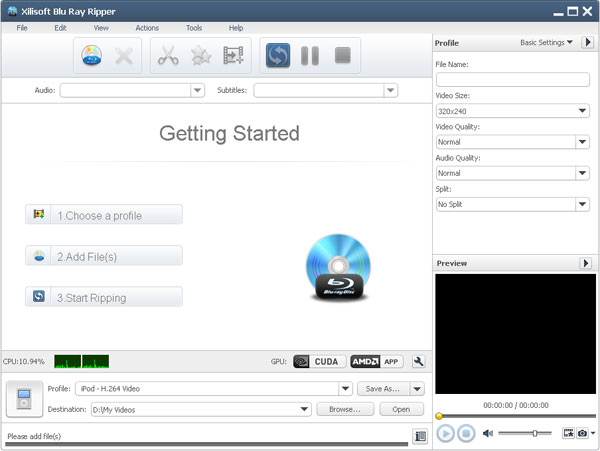Open the Save As dropdown arrow
Image resolution: width=600 pixels, height=451 pixels.
[417, 389]
